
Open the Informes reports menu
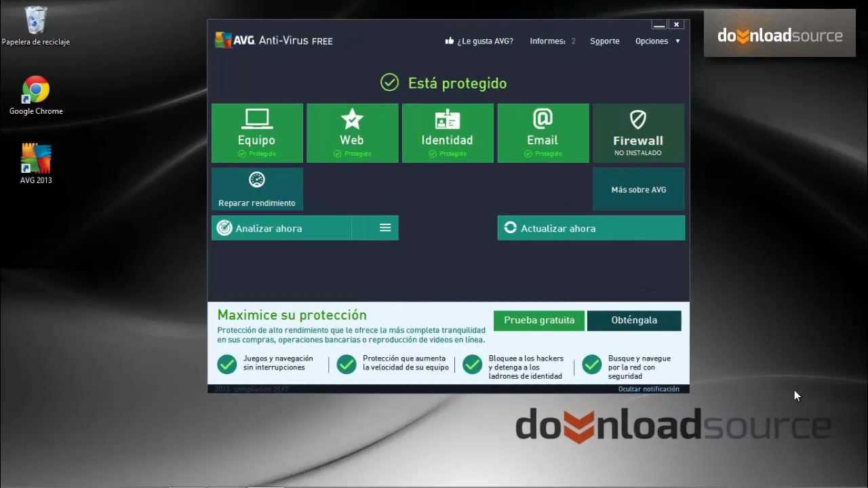coord(547,41)
